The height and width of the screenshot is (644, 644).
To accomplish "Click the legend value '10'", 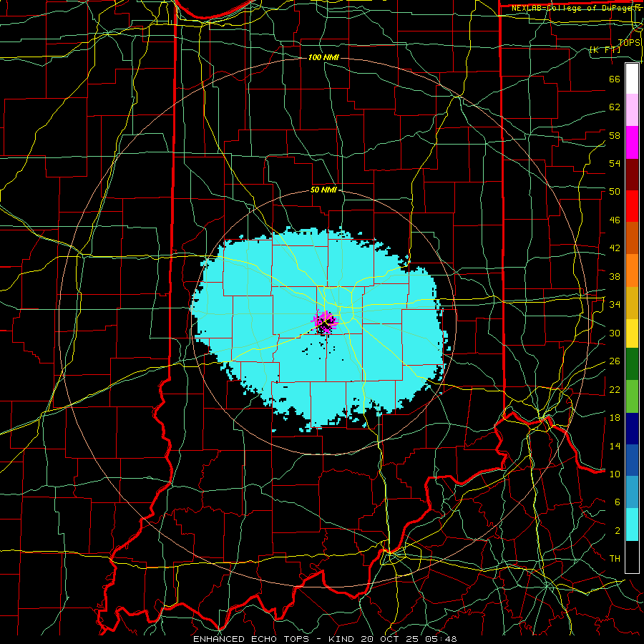I will point(615,474).
